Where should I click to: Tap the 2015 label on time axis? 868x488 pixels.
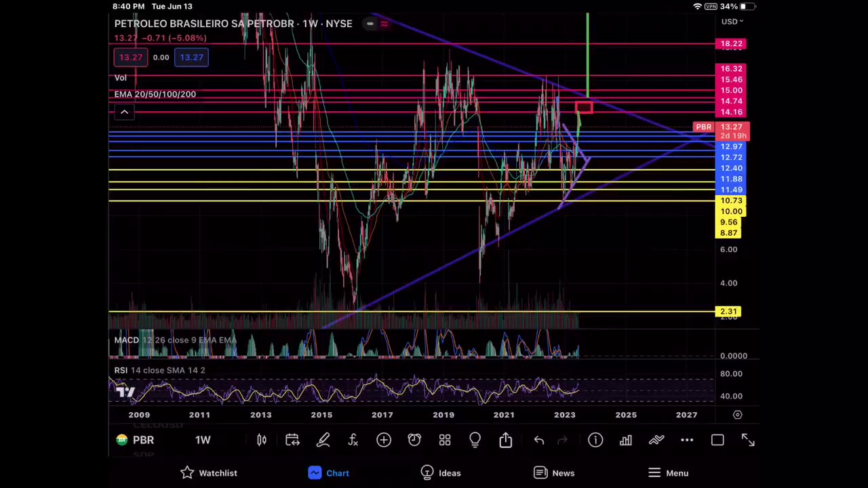(x=321, y=415)
